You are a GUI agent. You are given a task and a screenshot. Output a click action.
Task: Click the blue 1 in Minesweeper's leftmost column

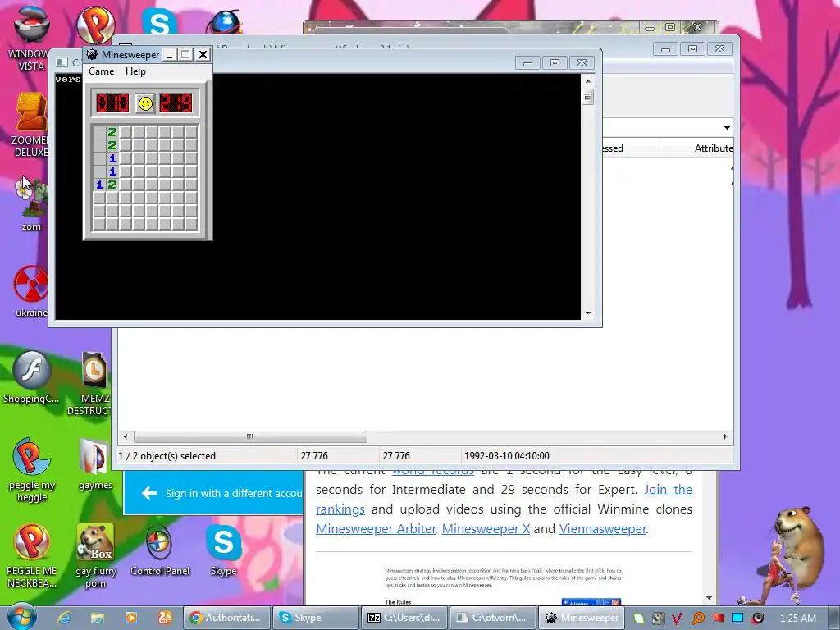99,185
